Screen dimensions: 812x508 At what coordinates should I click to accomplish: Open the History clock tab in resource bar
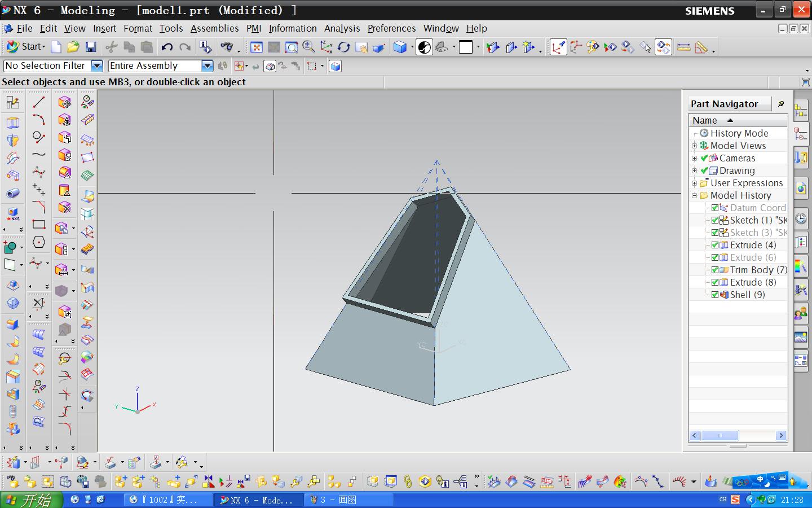point(801,219)
